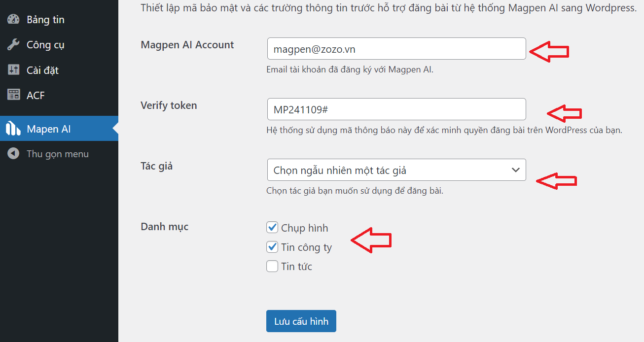
Task: Click the 'Chọn tác giả bạn muốn' hint text
Action: tap(355, 191)
